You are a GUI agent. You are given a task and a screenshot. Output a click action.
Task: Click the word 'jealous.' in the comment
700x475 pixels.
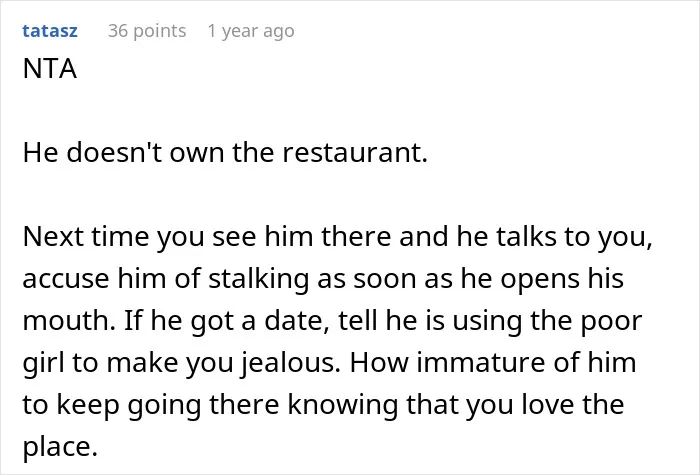pos(291,363)
